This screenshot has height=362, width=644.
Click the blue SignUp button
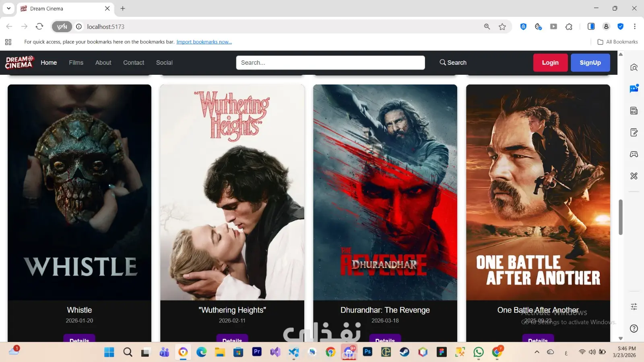tap(590, 62)
